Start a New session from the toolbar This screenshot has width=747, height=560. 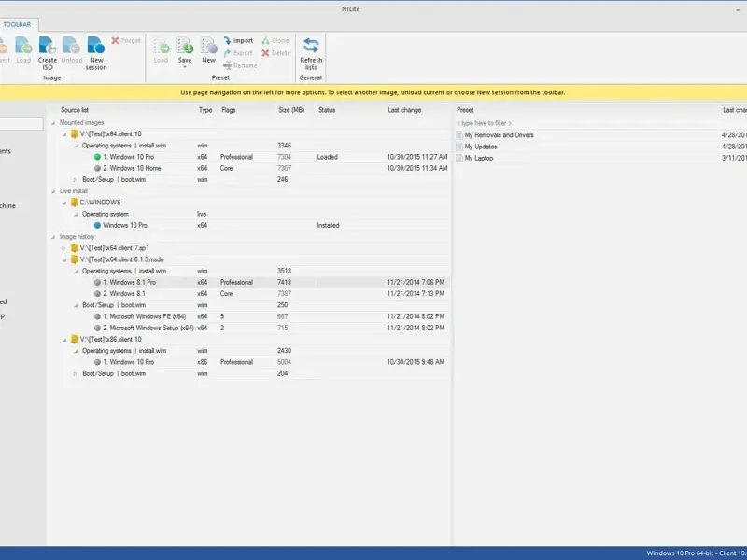pos(96,47)
